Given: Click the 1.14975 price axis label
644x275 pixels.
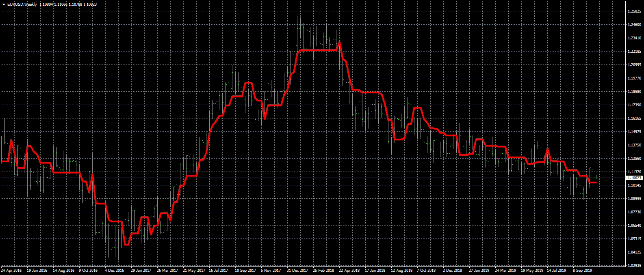Looking at the screenshot, I should coord(634,132).
